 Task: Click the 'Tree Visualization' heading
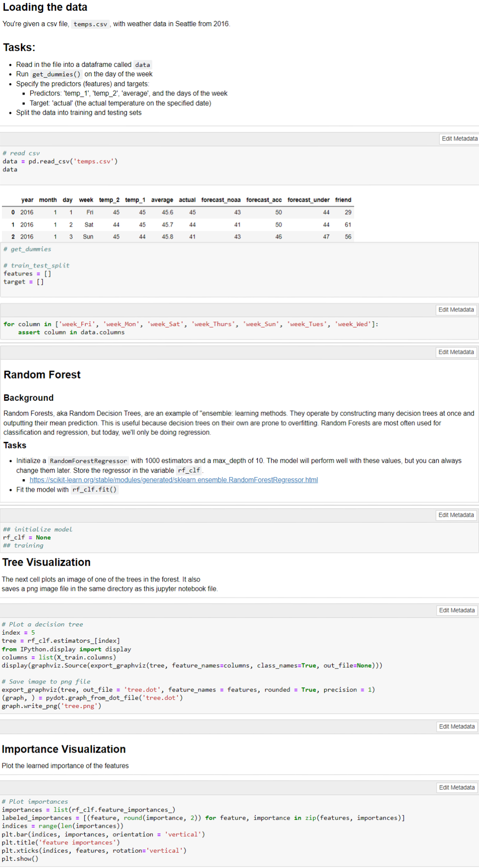pyautogui.click(x=46, y=562)
